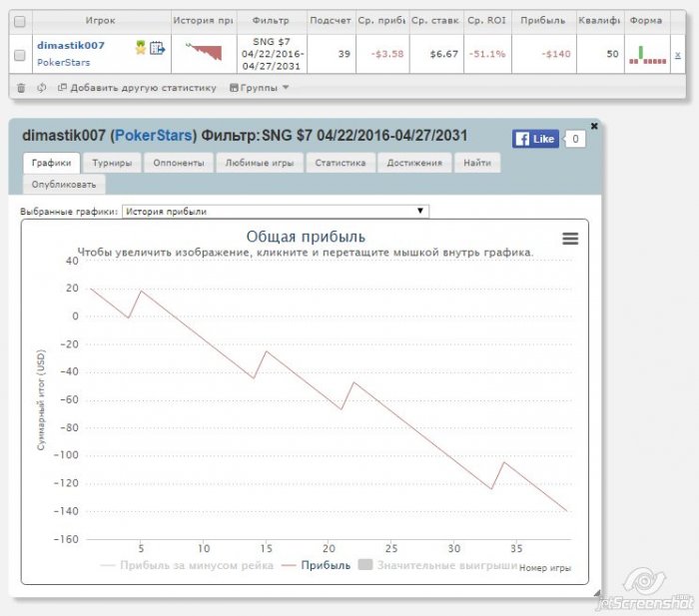699x616 pixels.
Task: Click the profit history sparkline thumbnail
Action: pos(205,52)
